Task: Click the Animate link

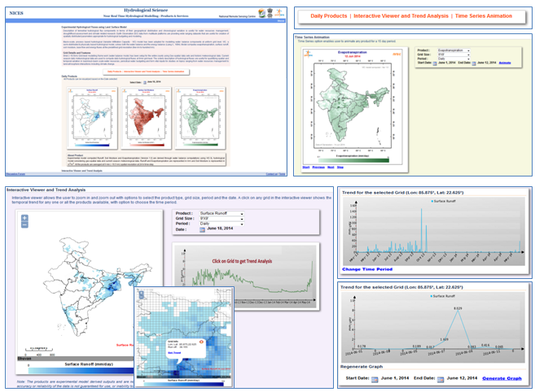Action: pyautogui.click(x=505, y=63)
